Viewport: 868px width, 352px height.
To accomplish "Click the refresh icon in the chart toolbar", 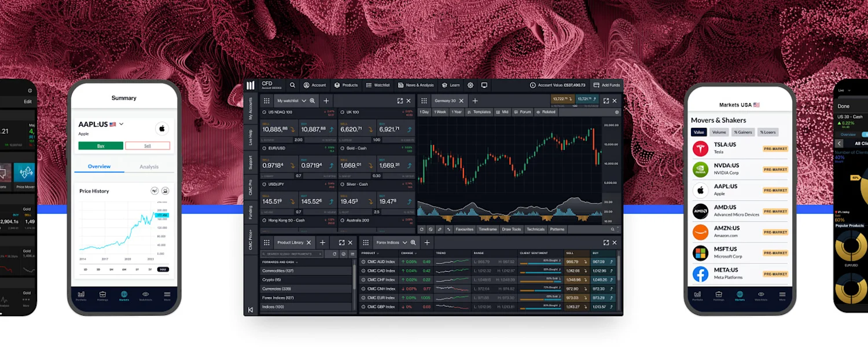I will [x=422, y=229].
